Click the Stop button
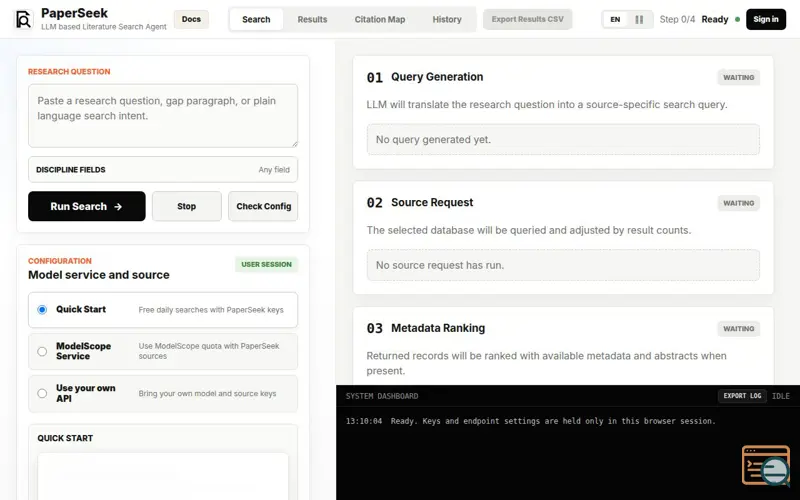Image resolution: width=800 pixels, height=500 pixels. point(187,206)
